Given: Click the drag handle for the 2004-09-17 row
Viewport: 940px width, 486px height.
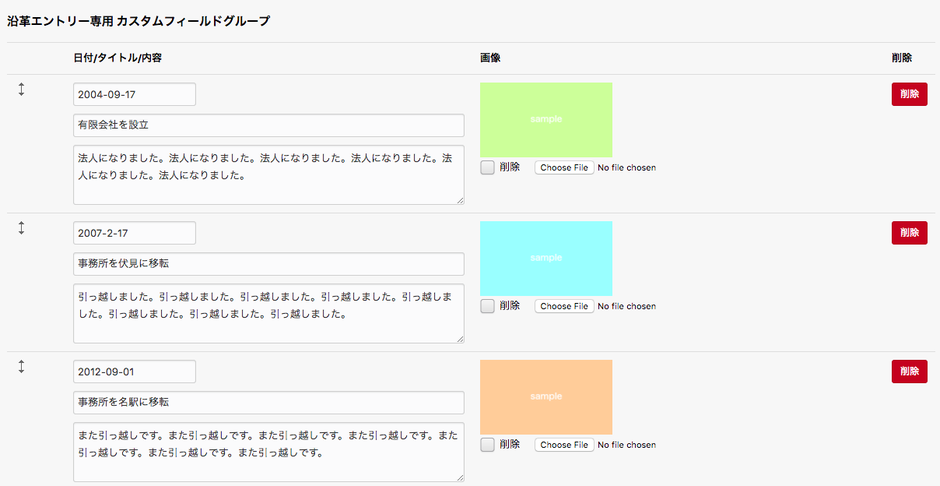Looking at the screenshot, I should [21, 90].
